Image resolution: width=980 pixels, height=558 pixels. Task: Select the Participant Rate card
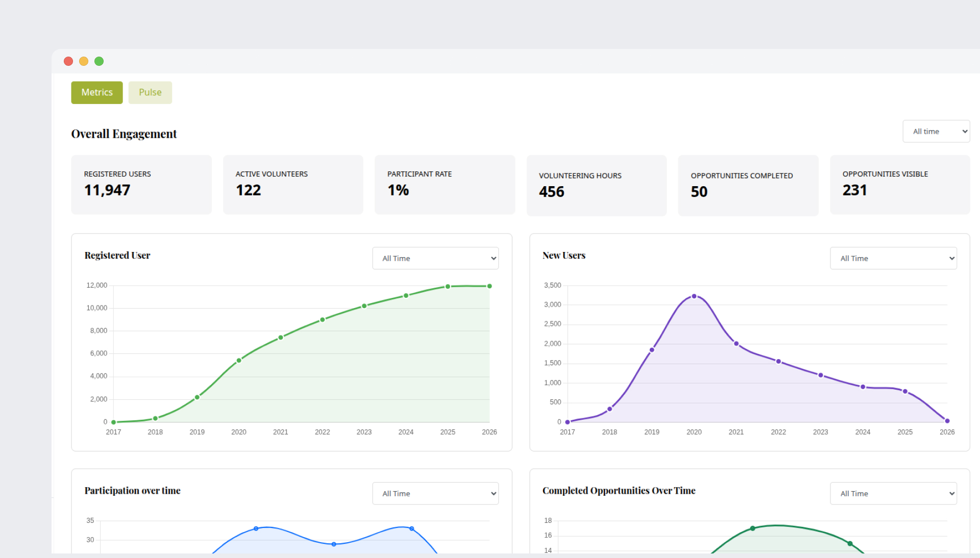(x=444, y=185)
